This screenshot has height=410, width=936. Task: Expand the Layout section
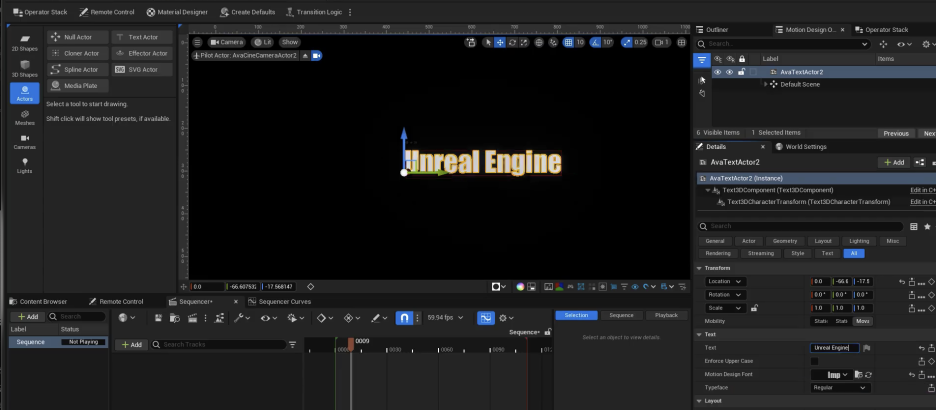click(x=700, y=401)
